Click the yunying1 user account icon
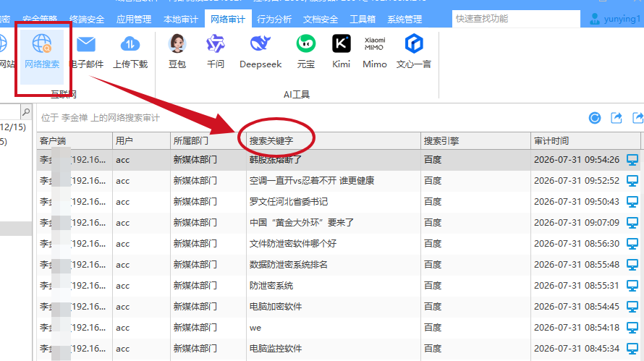The width and height of the screenshot is (644, 361). pos(594,19)
